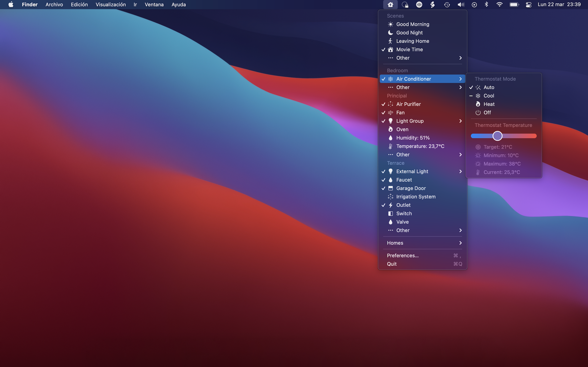Click the Good Night moon icon
This screenshot has height=367, width=588.
[x=390, y=33]
